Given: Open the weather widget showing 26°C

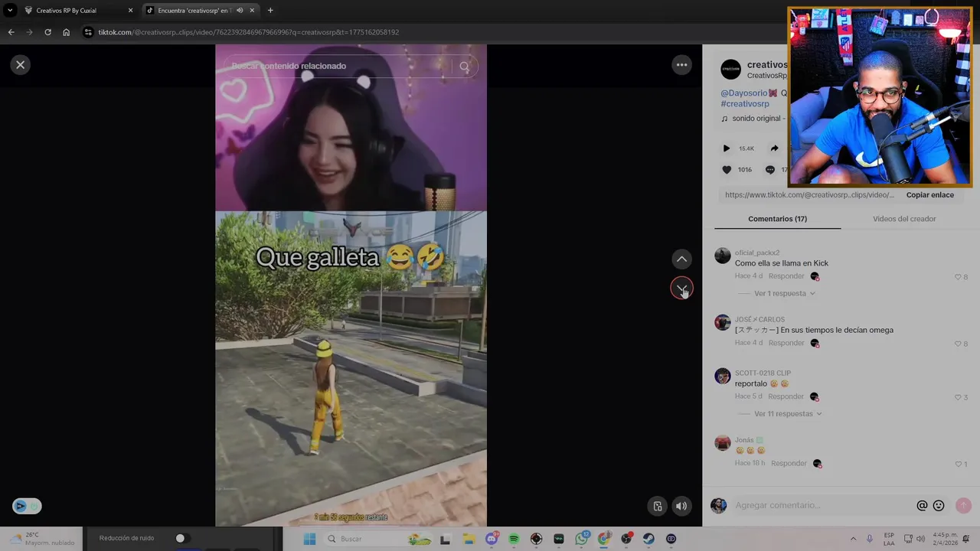Looking at the screenshot, I should (x=42, y=539).
